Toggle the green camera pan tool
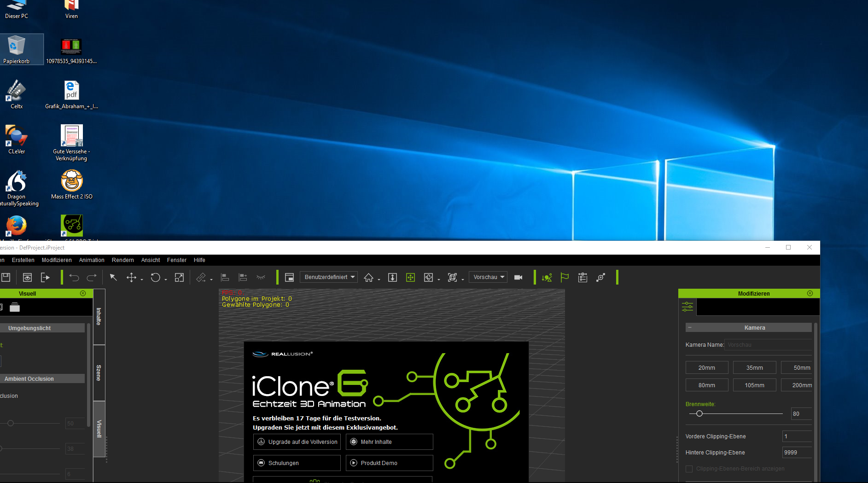Screen dimensions: 868x483 (410, 277)
